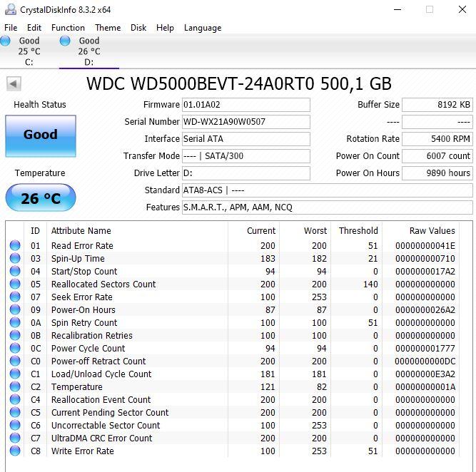Click the status orb for Temperature attribute
The height and width of the screenshot is (472, 476).
pyautogui.click(x=15, y=387)
